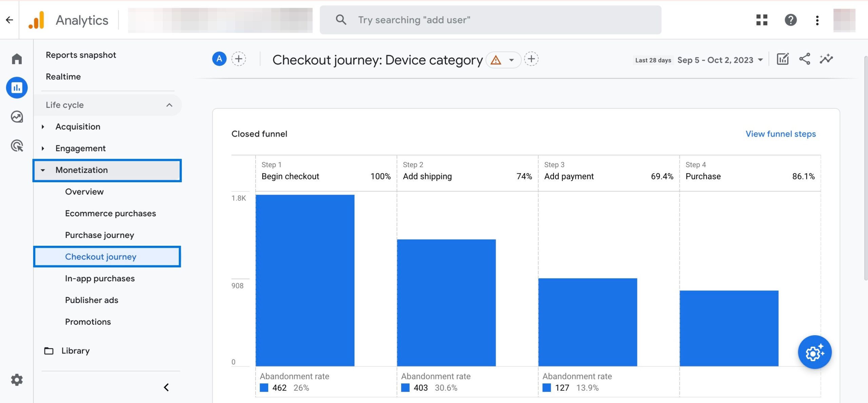
Task: Collapse the Life cycle section
Action: [x=169, y=105]
